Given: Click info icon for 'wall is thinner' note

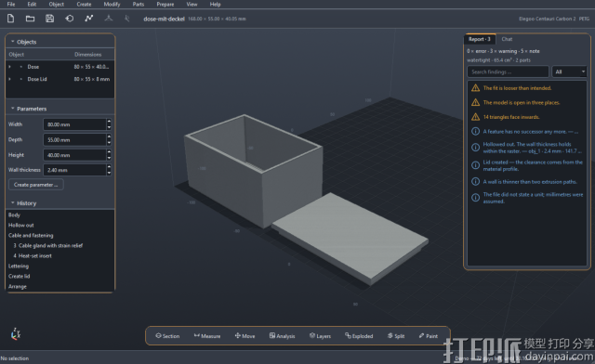Looking at the screenshot, I should coord(475,182).
